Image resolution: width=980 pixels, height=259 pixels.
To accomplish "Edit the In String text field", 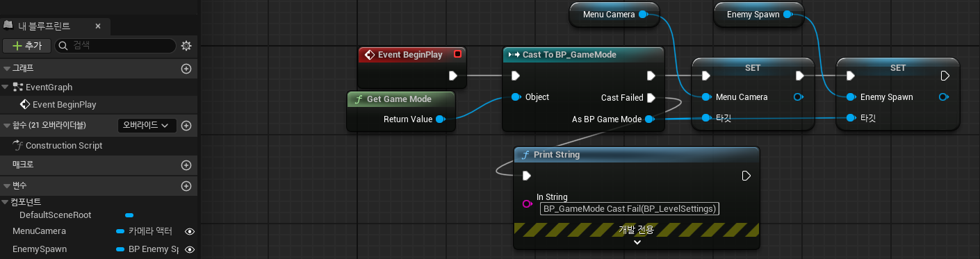I will pos(630,208).
